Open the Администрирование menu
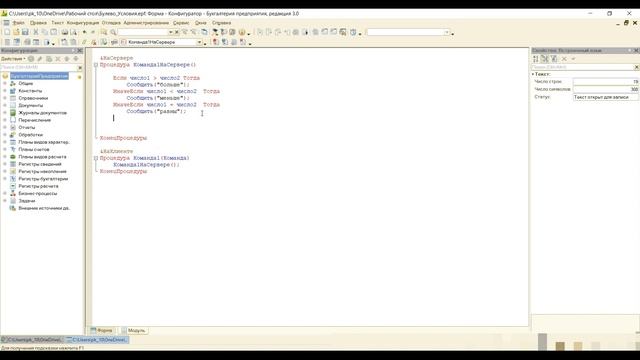The height and width of the screenshot is (360, 640). tap(146, 23)
